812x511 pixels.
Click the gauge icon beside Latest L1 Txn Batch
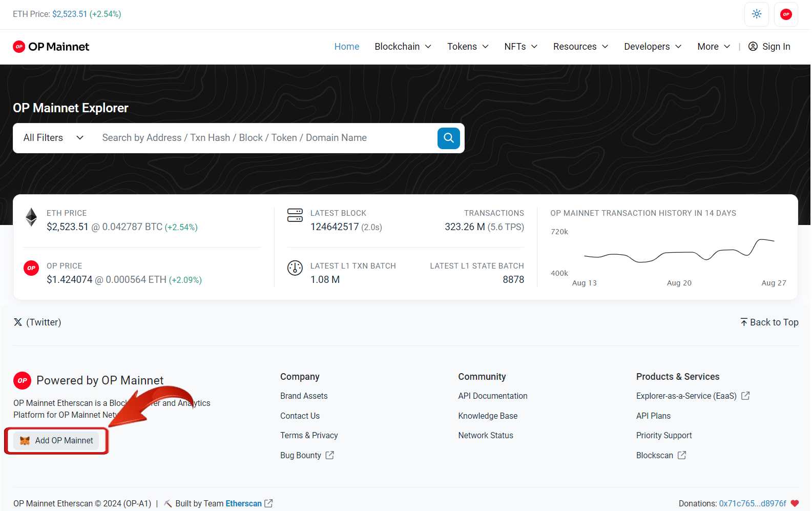pyautogui.click(x=295, y=268)
